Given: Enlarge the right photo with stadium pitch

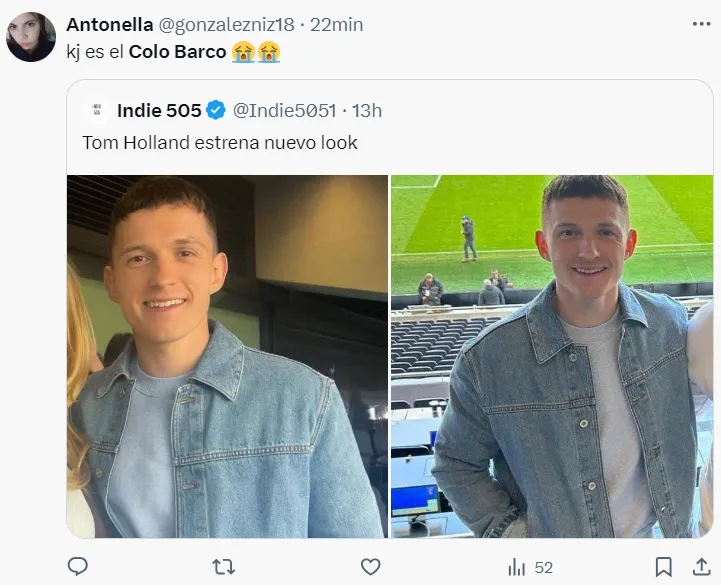Looking at the screenshot, I should tap(551, 356).
